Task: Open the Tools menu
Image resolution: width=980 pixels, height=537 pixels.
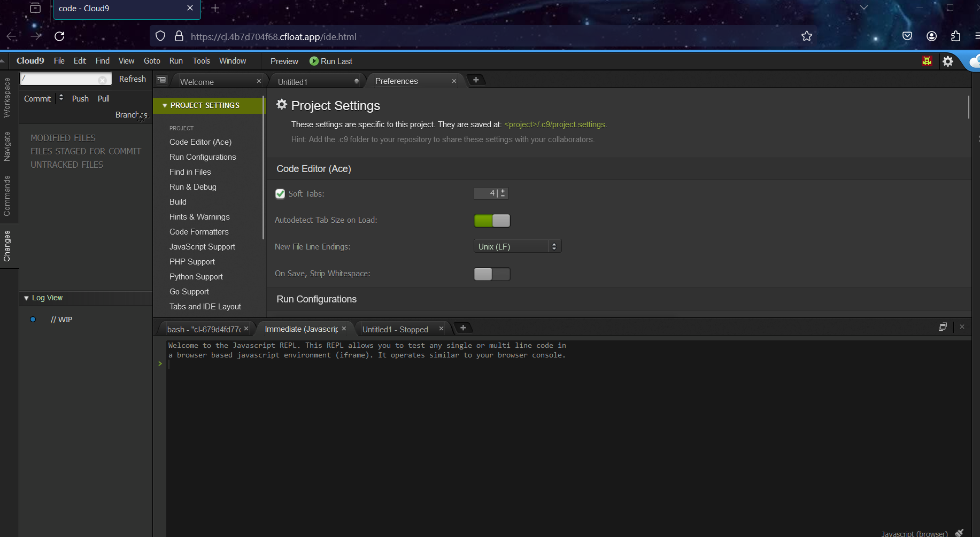Action: (x=201, y=61)
